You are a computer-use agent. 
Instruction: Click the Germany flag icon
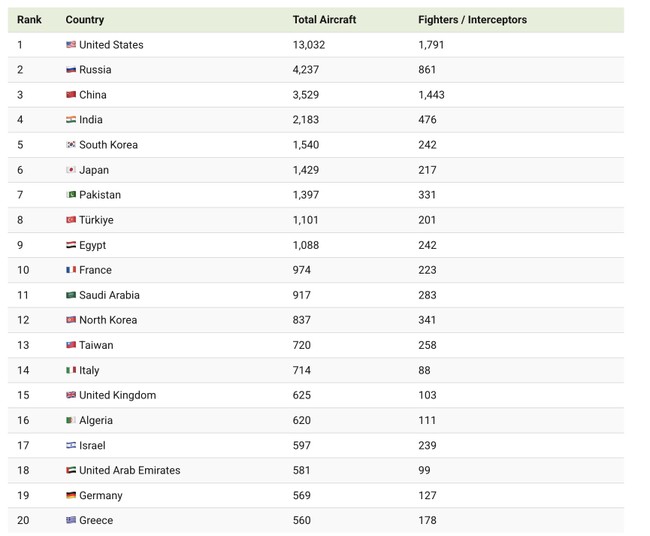(x=71, y=495)
